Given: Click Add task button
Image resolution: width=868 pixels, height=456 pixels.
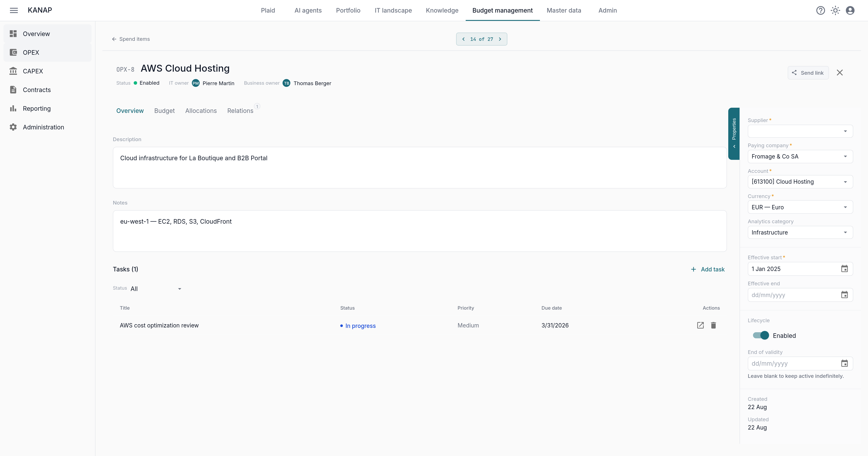Looking at the screenshot, I should 708,269.
